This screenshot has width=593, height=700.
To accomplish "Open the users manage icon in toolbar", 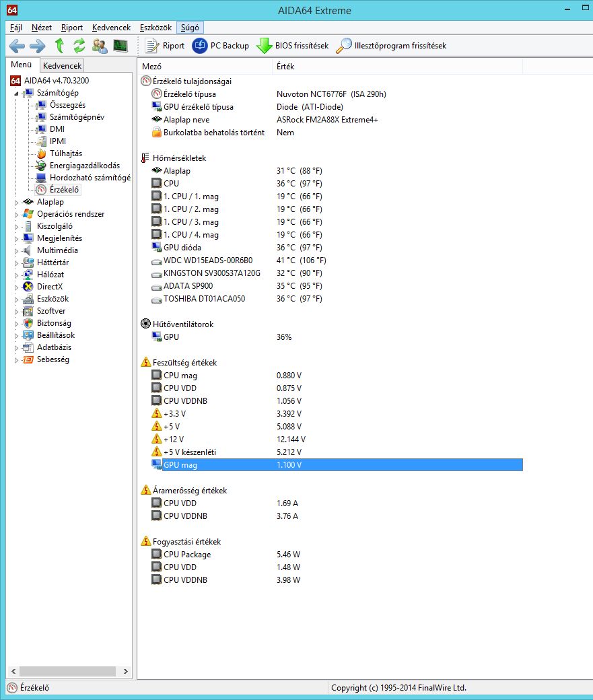I will pos(100,46).
